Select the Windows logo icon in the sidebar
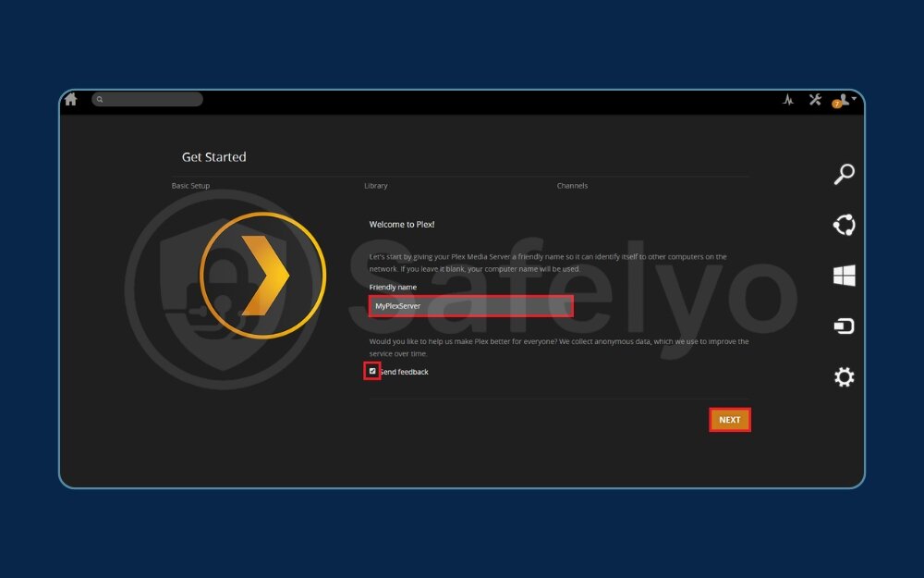The image size is (924, 578). pos(844,275)
